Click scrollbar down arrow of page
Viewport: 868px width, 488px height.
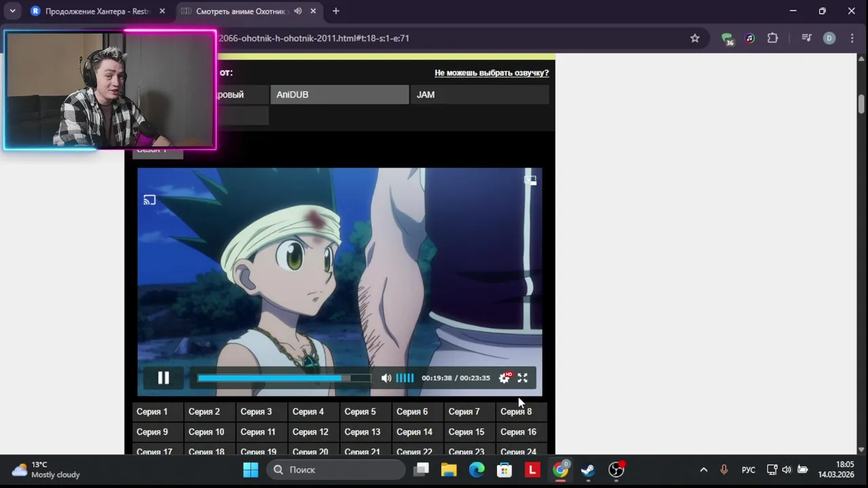[x=862, y=449]
